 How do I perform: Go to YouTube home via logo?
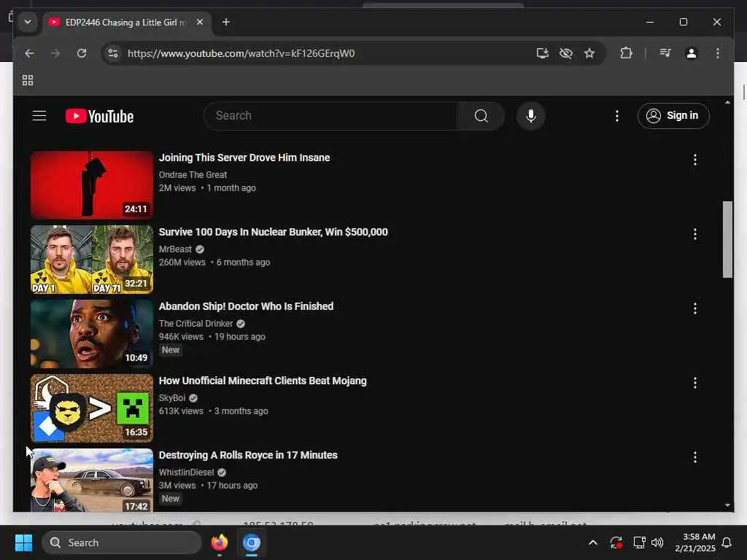click(99, 116)
